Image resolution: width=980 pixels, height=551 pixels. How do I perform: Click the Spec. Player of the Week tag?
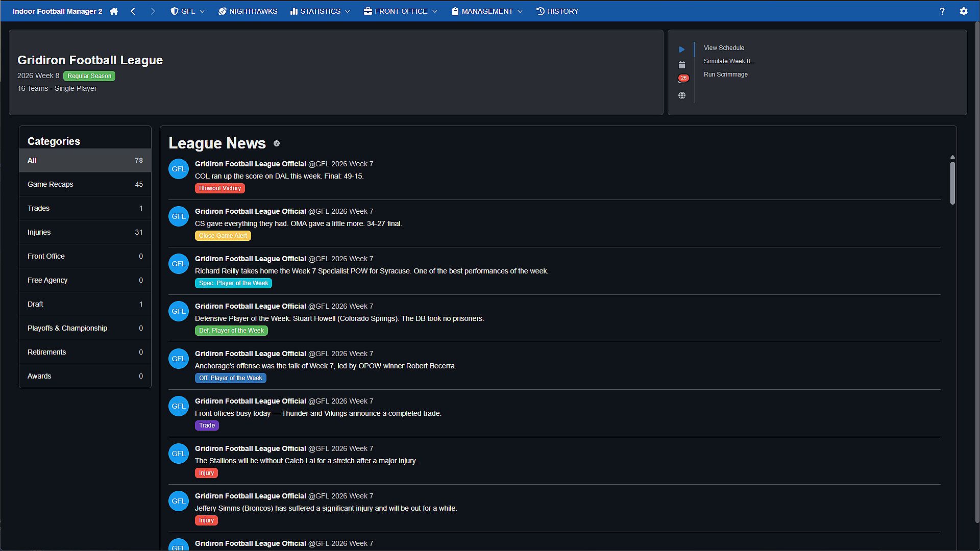[x=233, y=283]
